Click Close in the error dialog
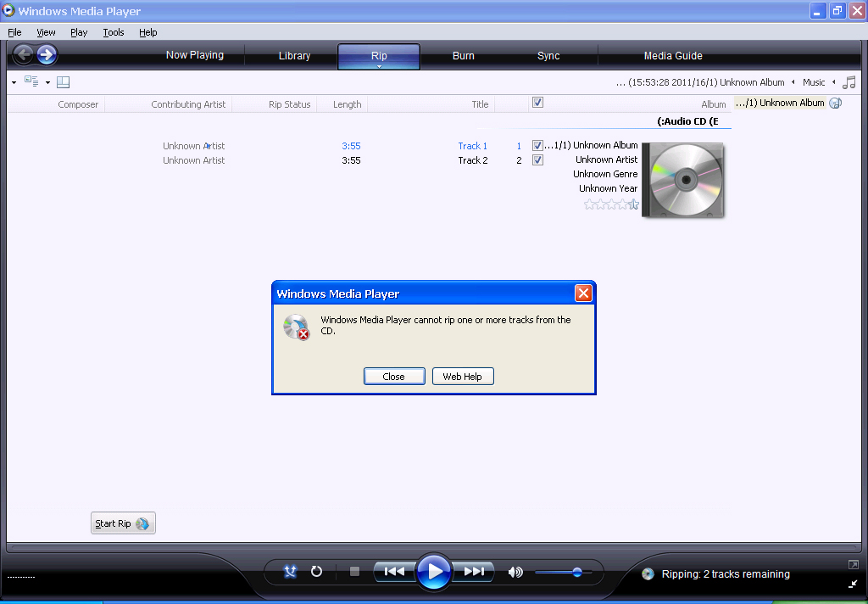Viewport: 868px width, 604px height. click(394, 377)
